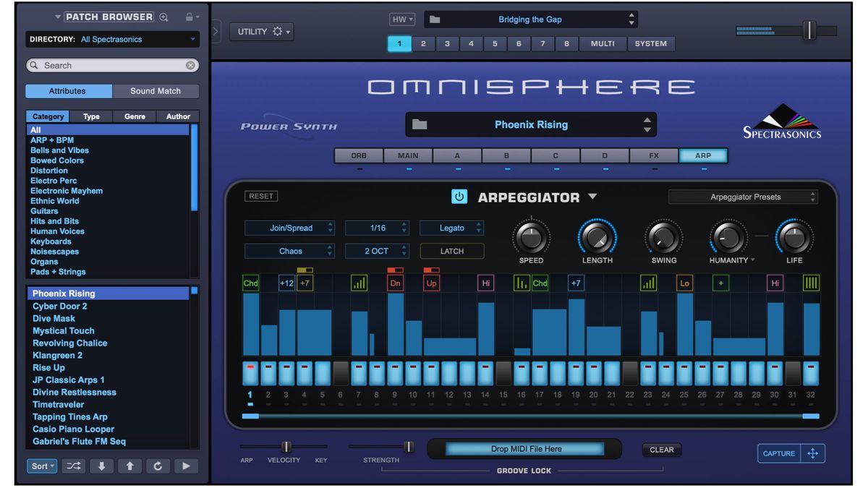The height and width of the screenshot is (488, 868).
Task: Select the FX page tab
Action: 653,155
